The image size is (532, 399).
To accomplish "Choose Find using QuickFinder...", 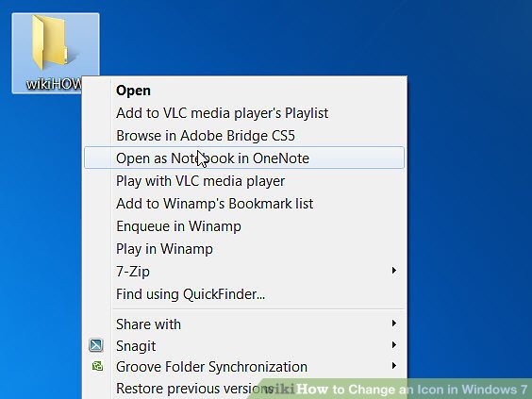I will point(244,294).
